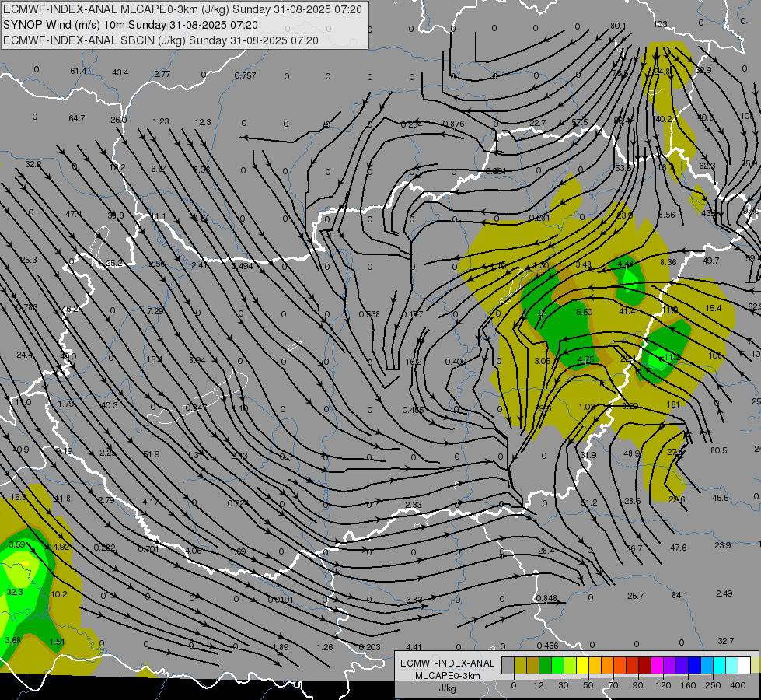Click the map value 2.49
This screenshot has height=700, width=761.
point(724,593)
